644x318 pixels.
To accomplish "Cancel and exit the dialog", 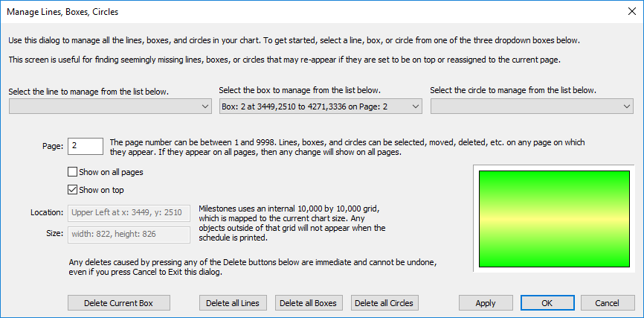I will click(x=608, y=303).
